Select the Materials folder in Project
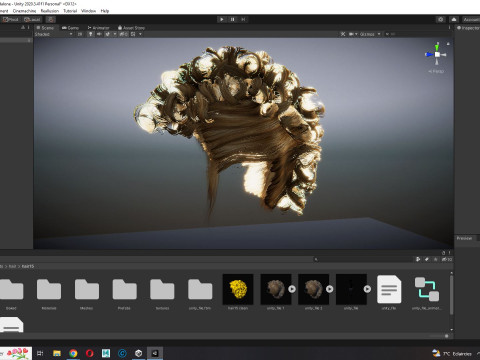This screenshot has height=360, width=480. click(x=49, y=289)
